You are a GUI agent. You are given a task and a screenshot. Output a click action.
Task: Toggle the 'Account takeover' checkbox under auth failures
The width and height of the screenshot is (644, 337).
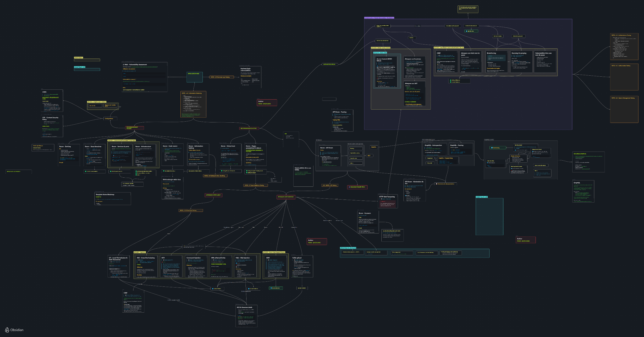[451, 82]
